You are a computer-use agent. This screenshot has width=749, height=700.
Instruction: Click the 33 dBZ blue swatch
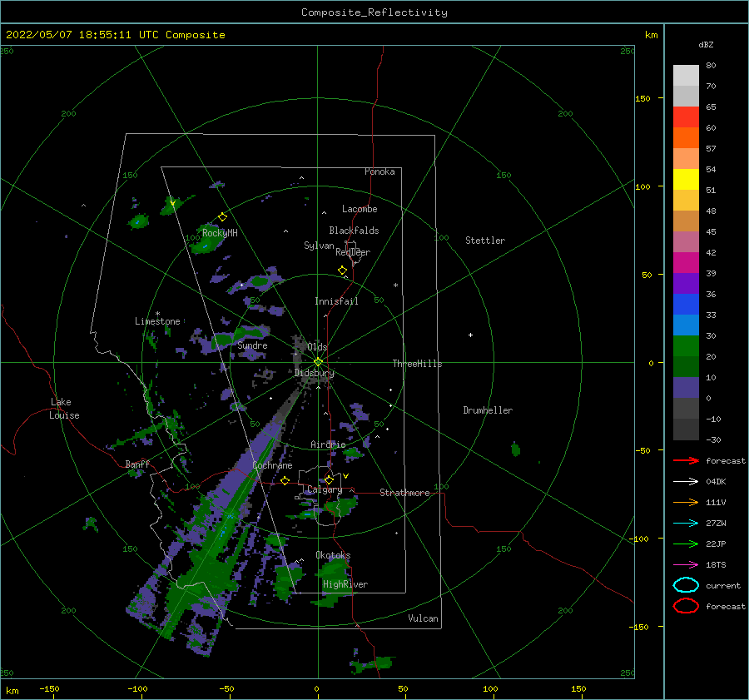[686, 325]
